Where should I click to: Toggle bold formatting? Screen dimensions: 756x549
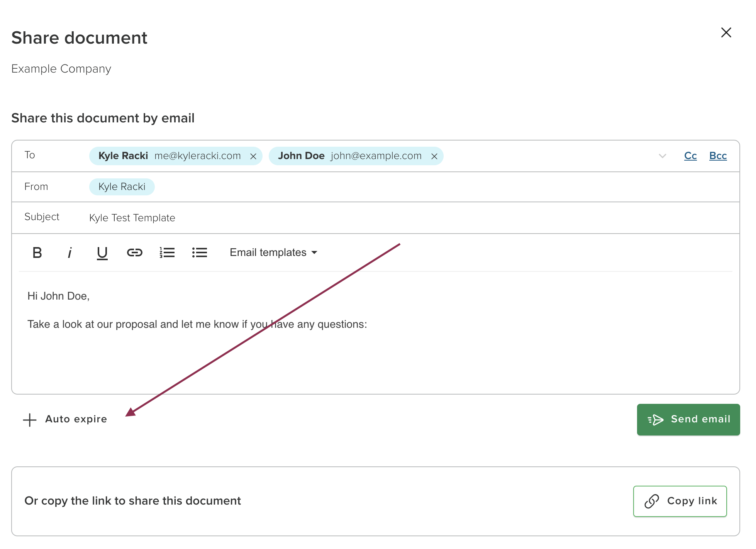click(37, 253)
